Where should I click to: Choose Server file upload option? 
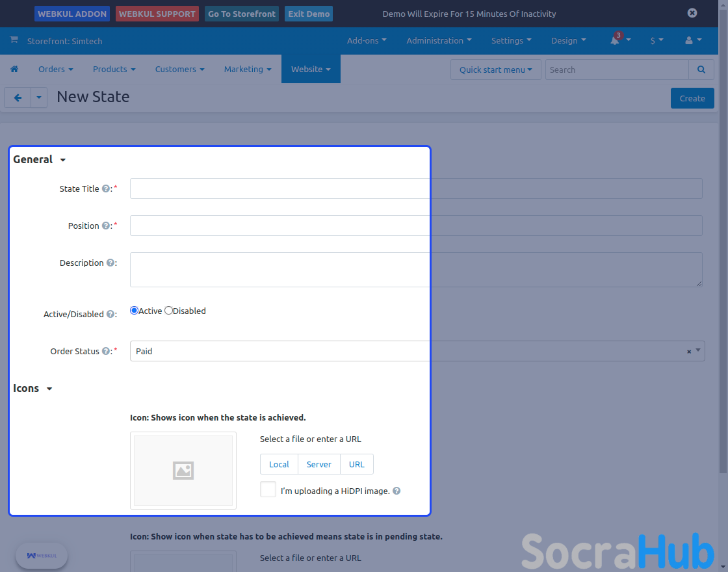[x=319, y=464]
